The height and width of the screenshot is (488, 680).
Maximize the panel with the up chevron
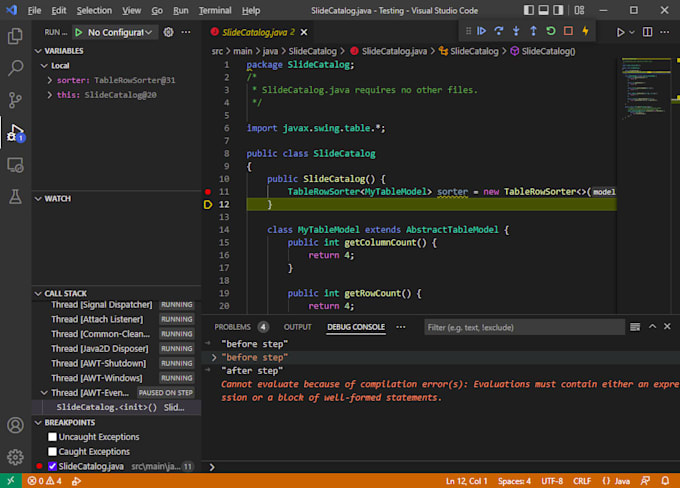(x=652, y=327)
